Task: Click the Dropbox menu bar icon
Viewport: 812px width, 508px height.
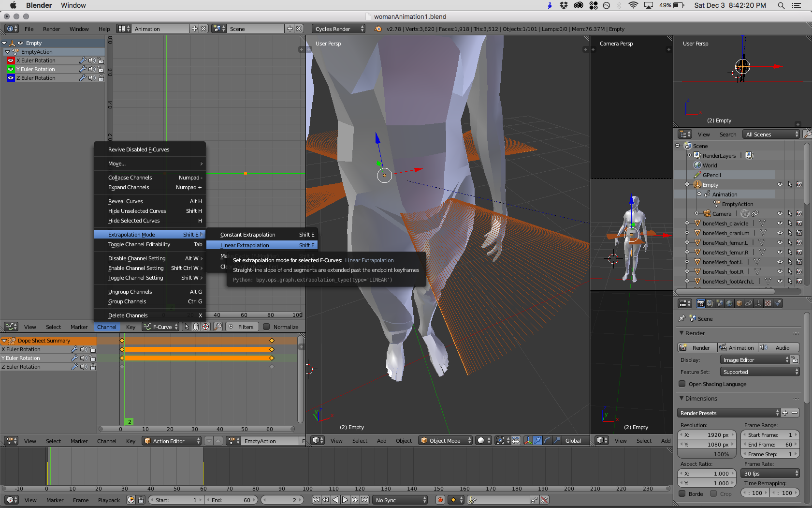Action: pyautogui.click(x=564, y=5)
